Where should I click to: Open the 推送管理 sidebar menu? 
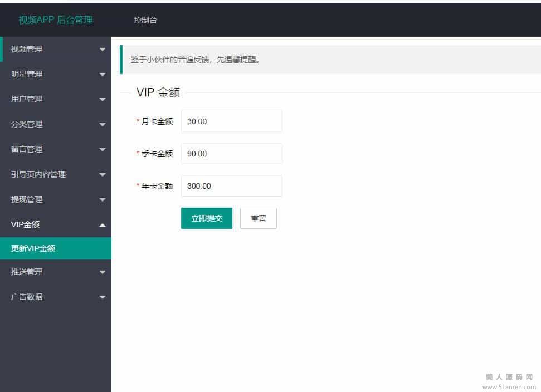(x=56, y=272)
